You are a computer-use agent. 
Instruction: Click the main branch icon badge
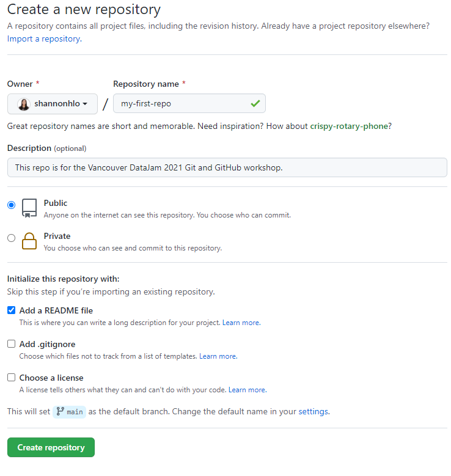70,412
